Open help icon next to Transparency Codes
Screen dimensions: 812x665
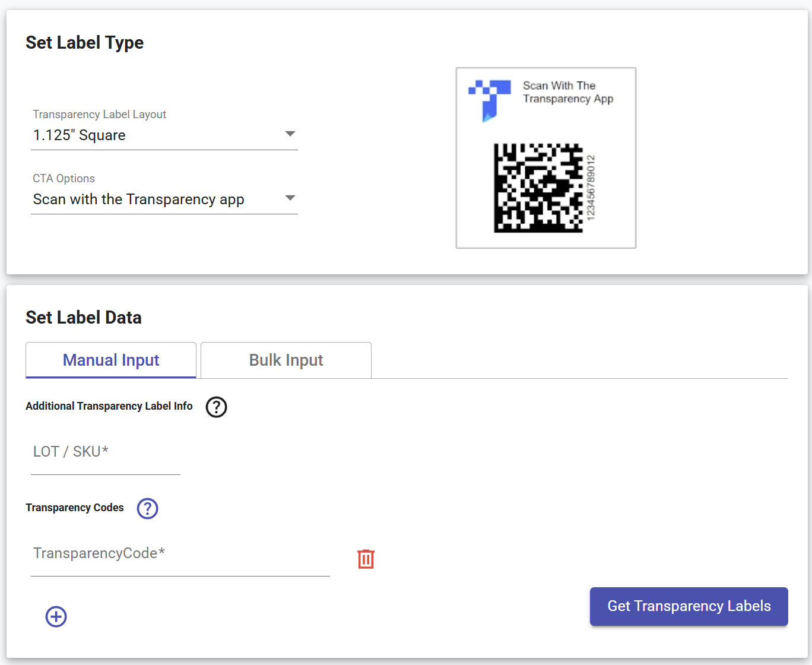147,508
